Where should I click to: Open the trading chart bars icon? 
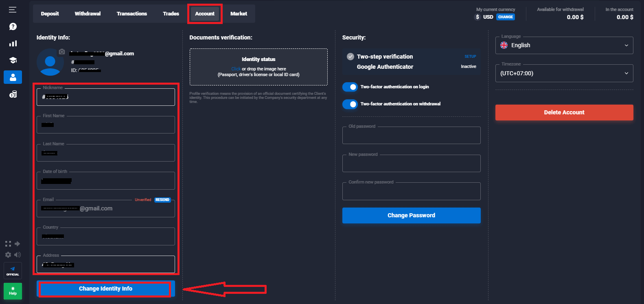click(13, 43)
